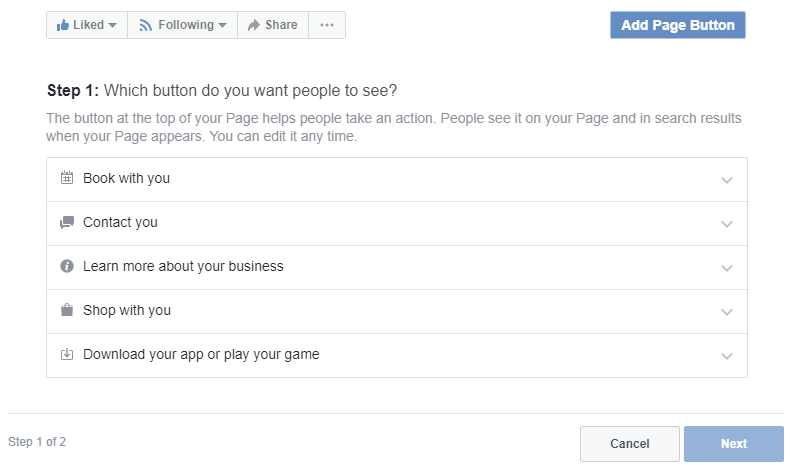This screenshot has height=473, width=792.
Task: Expand the Download your app chevron
Action: [726, 356]
